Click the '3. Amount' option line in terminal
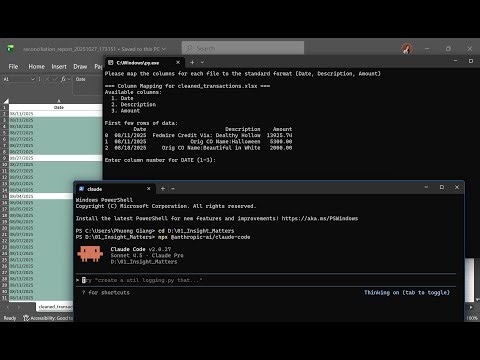 tap(125, 111)
